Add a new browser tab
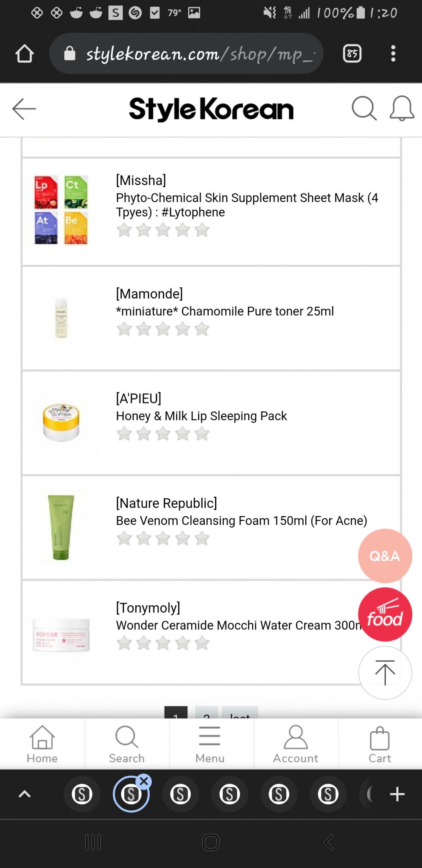 pyautogui.click(x=397, y=794)
